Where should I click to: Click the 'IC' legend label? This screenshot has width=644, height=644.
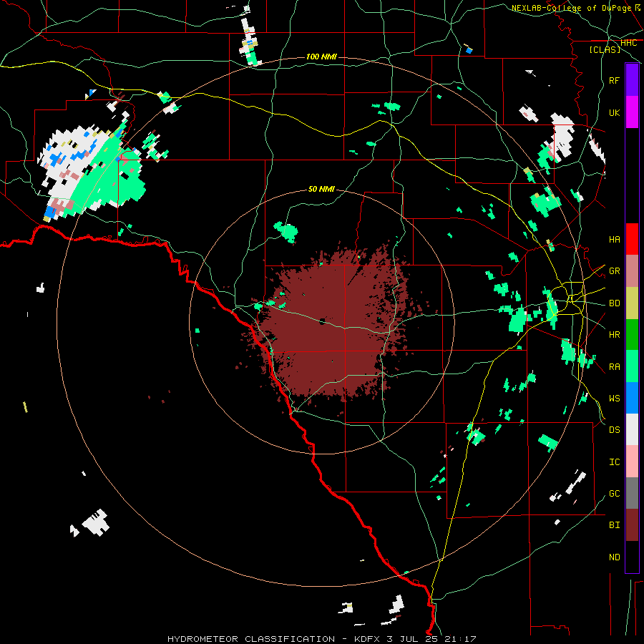coord(614,462)
